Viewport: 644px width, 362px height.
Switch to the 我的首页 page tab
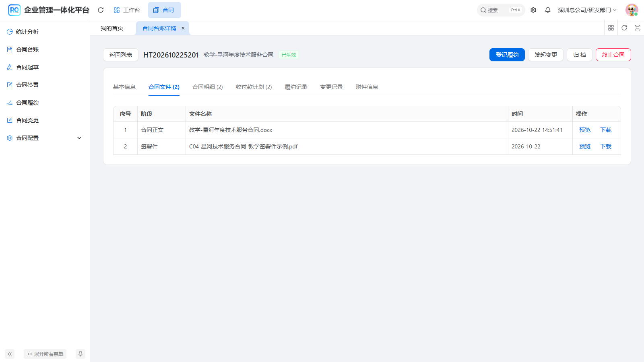pyautogui.click(x=112, y=28)
